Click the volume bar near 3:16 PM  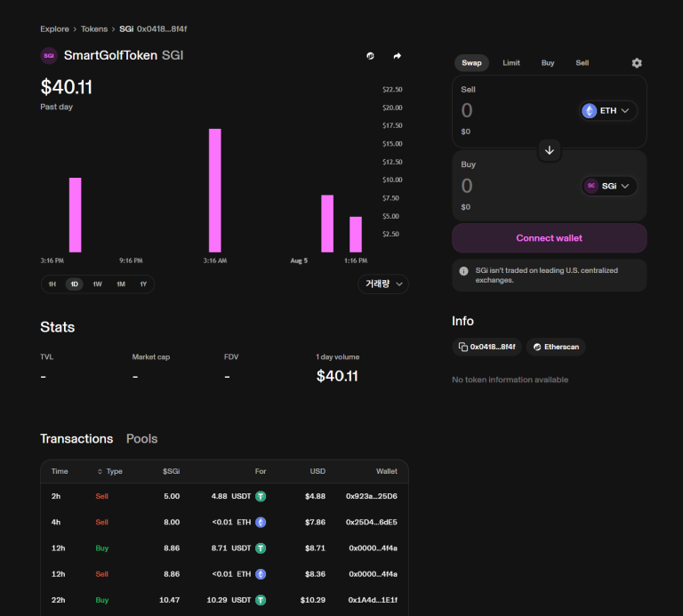[x=76, y=215]
